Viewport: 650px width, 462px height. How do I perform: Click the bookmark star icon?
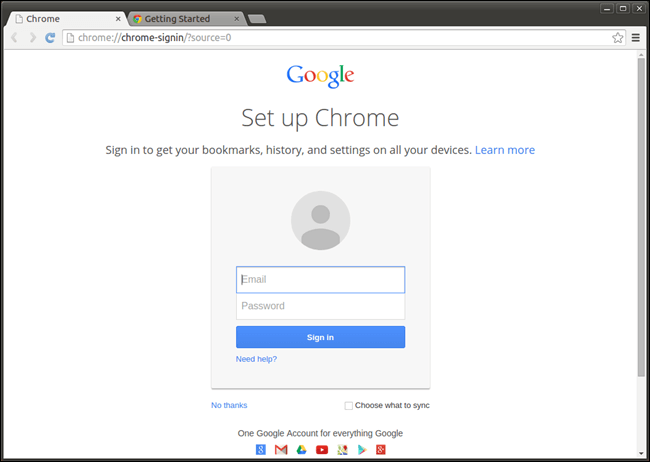tap(618, 38)
